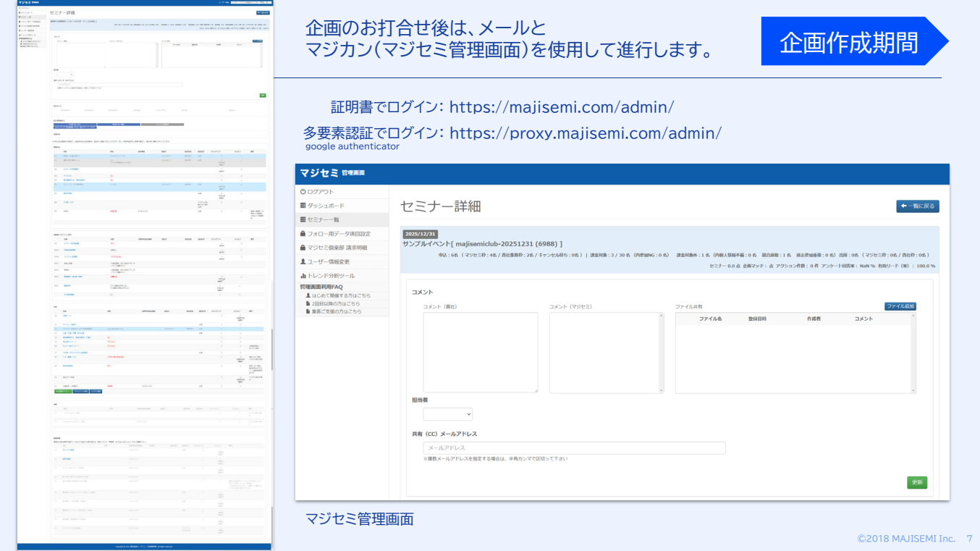Click the bar chart icon for トレンド分析ツール
This screenshot has width=980, height=551.
(303, 276)
